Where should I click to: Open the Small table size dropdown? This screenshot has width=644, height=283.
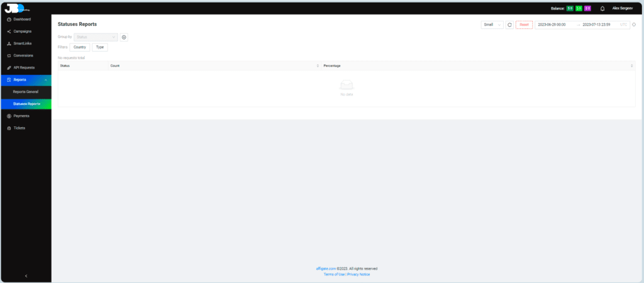(x=492, y=25)
